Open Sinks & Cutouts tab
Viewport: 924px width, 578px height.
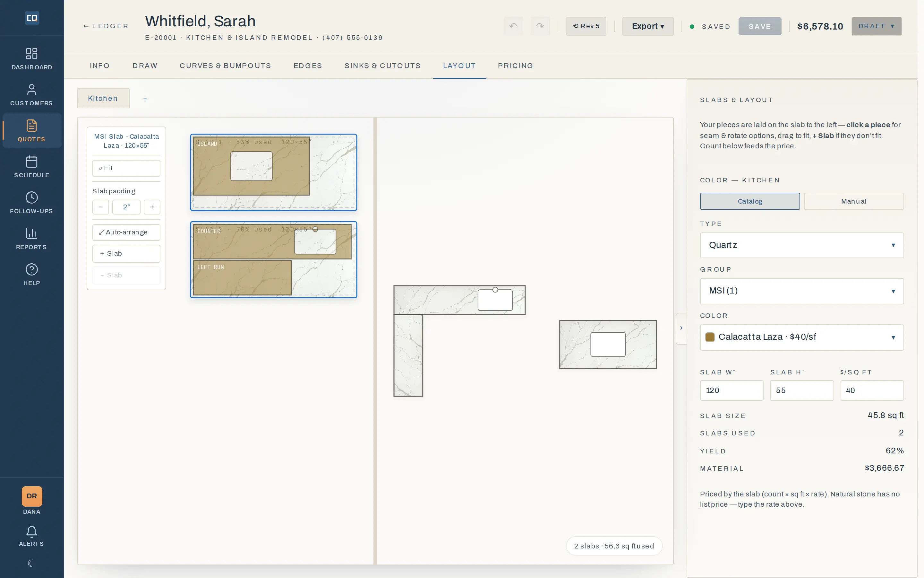tap(382, 66)
